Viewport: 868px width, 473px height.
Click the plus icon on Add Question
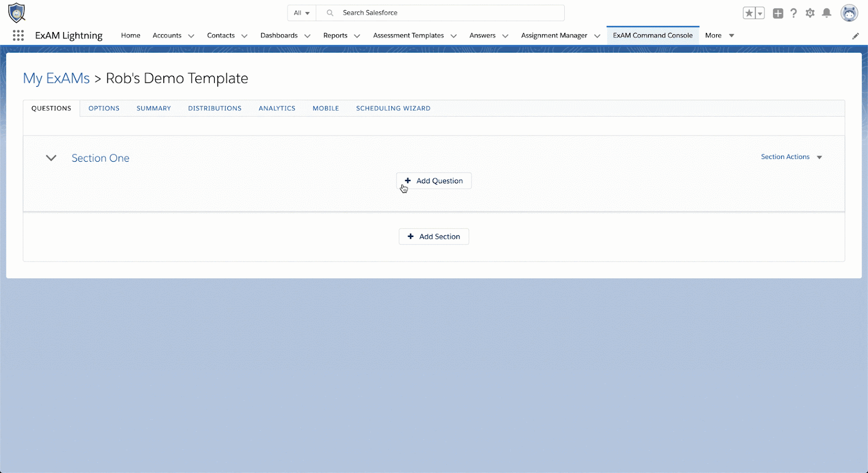pyautogui.click(x=408, y=181)
